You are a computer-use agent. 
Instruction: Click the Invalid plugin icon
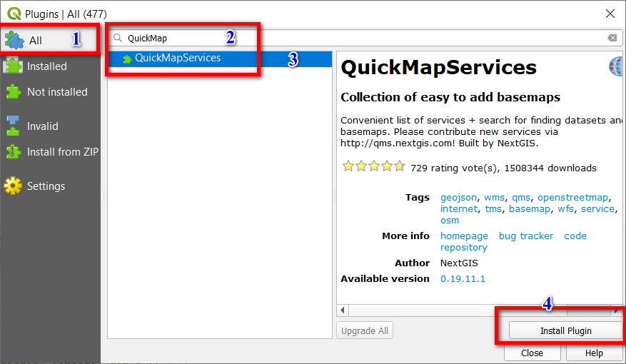[13, 126]
